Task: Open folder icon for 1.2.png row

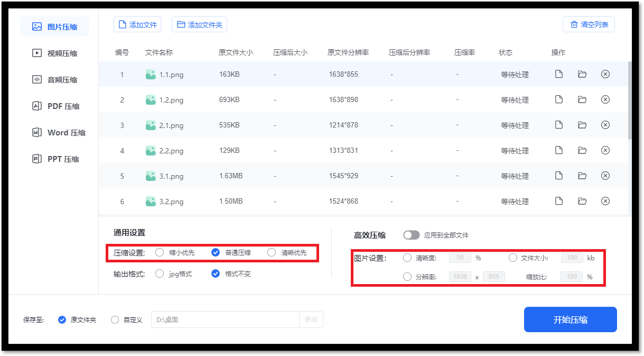Action: pos(582,99)
